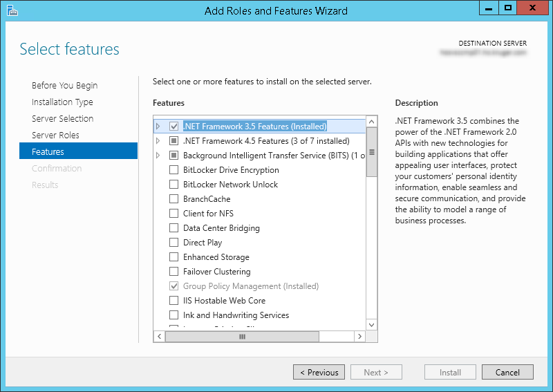The image size is (553, 392).
Task: Go to the Before You Begin step
Action: pos(64,86)
